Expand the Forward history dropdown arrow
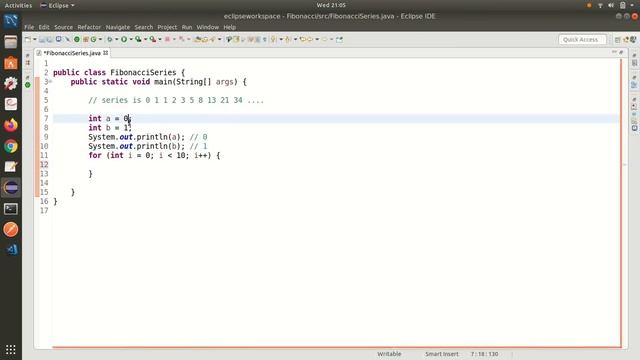Image resolution: width=640 pixels, height=360 pixels. [x=331, y=40]
